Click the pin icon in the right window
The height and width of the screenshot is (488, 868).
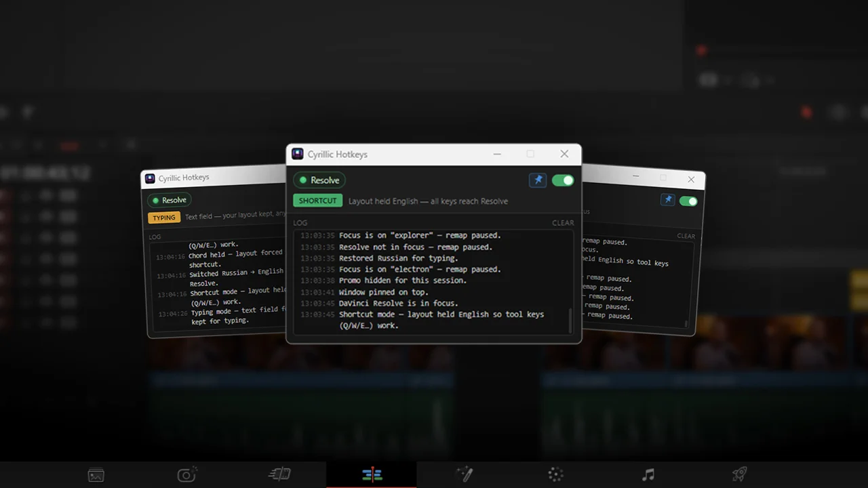[x=668, y=200]
